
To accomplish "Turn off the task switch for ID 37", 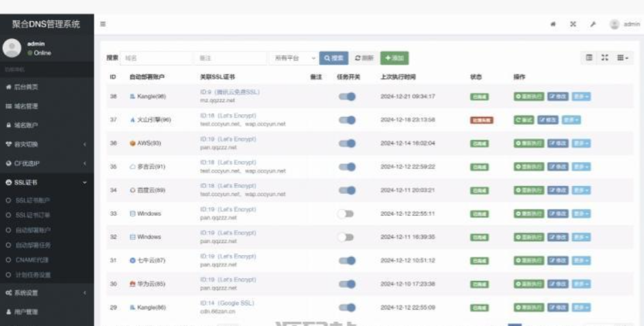I will coord(347,120).
